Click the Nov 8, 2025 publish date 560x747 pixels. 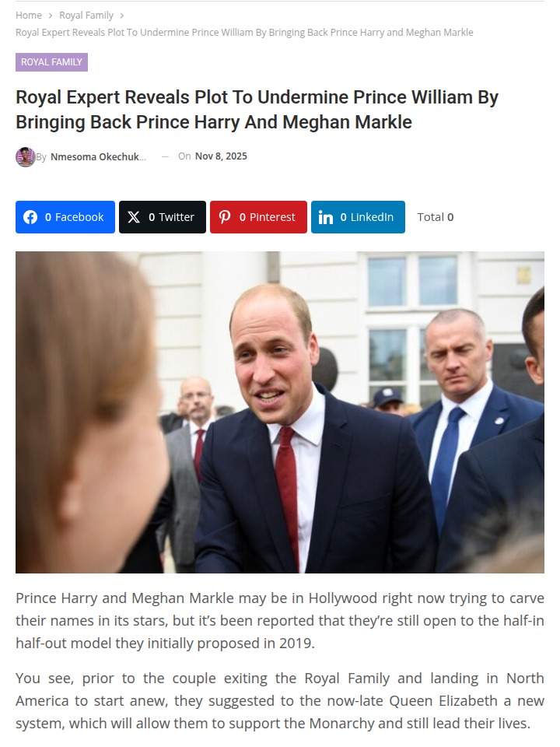click(221, 156)
